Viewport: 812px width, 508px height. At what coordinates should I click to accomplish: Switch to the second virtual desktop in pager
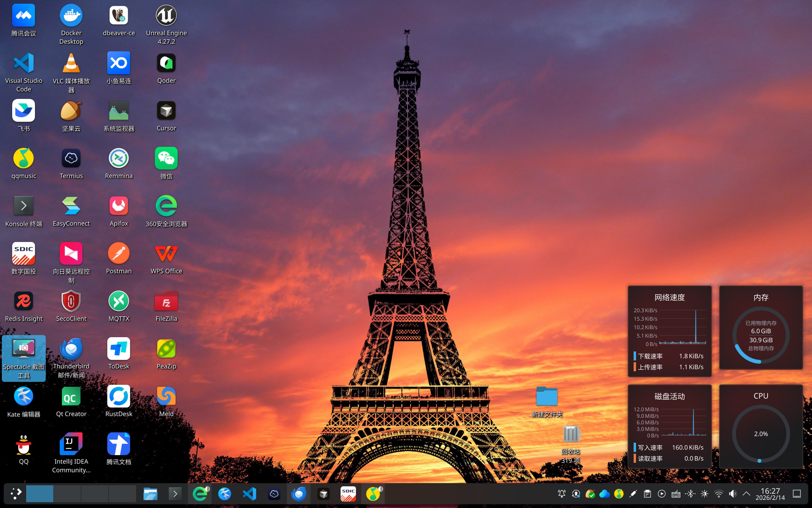pyautogui.click(x=67, y=493)
